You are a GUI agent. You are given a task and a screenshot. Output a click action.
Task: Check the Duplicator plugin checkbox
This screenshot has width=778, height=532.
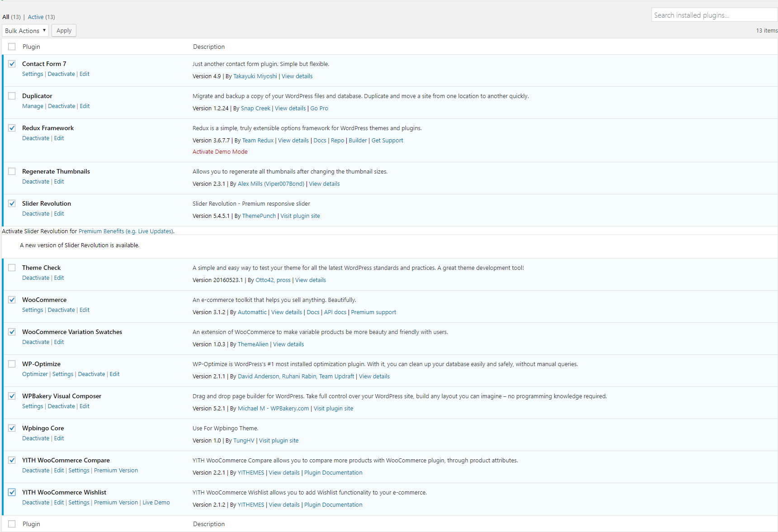click(12, 96)
